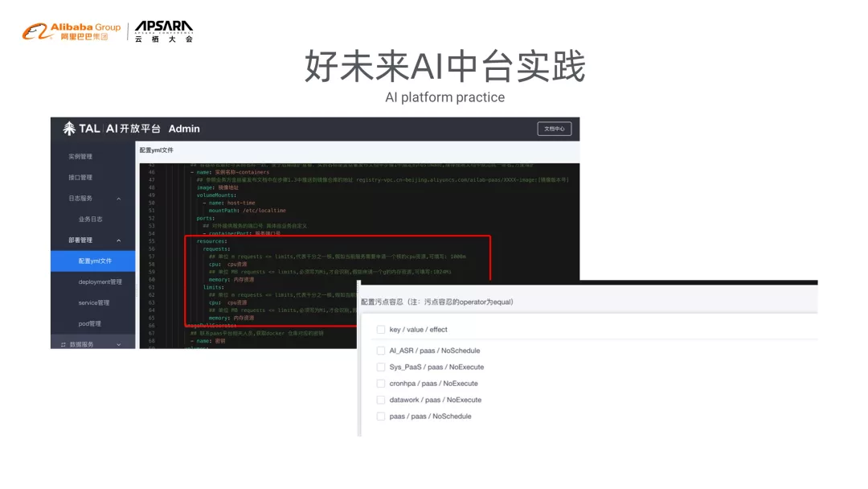Collapse the 部署管理 chevron
The height and width of the screenshot is (489, 868).
click(x=118, y=240)
